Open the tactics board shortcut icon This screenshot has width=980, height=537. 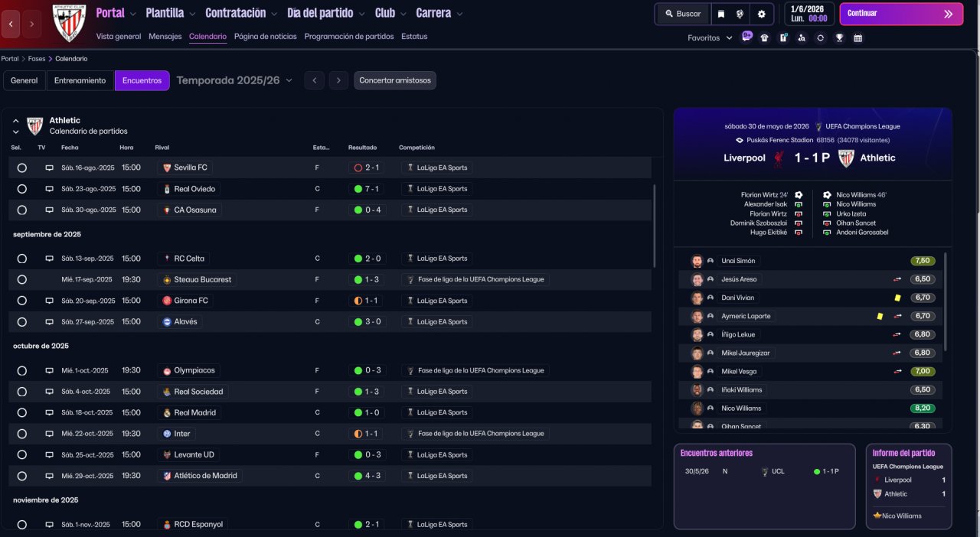pos(783,37)
